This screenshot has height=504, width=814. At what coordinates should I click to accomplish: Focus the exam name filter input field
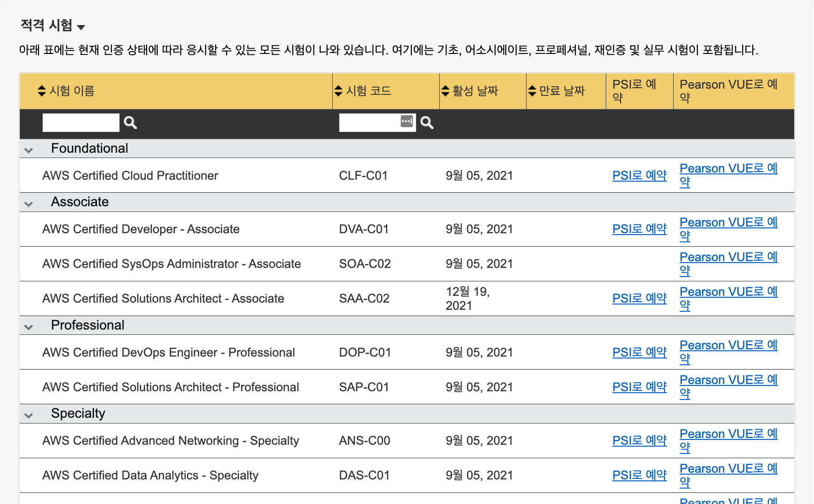[81, 123]
